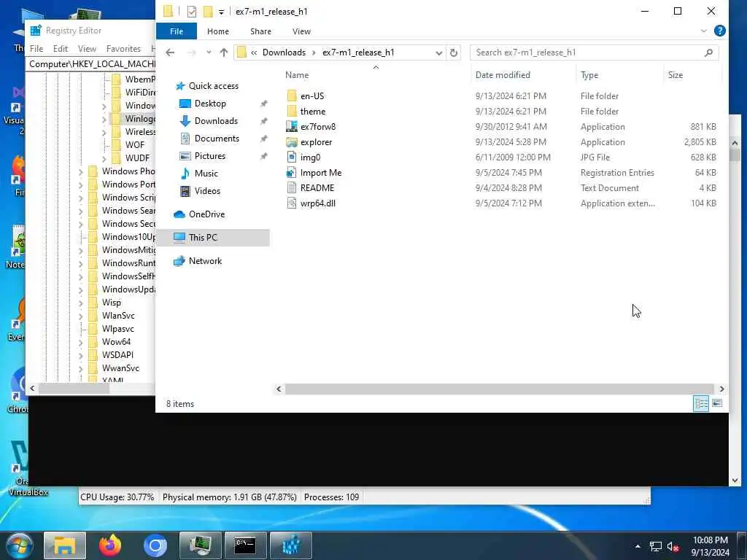Go up one folder level
The height and width of the screenshot is (560, 747).
click(223, 52)
